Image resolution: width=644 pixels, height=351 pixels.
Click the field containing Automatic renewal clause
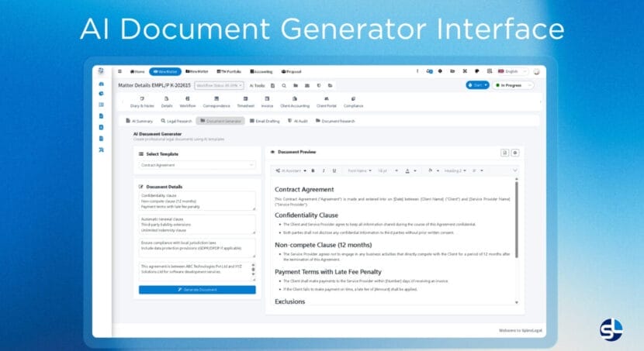click(x=197, y=225)
